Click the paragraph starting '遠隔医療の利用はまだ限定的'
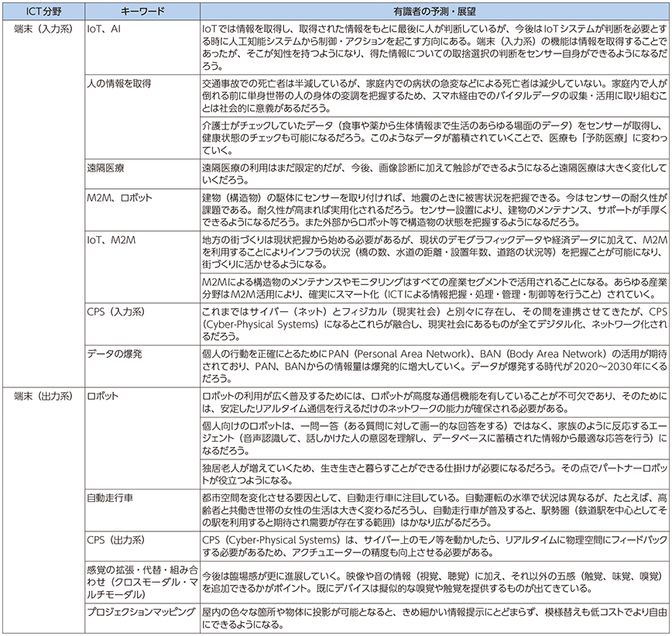The width and height of the screenshot is (672, 636). (x=434, y=174)
